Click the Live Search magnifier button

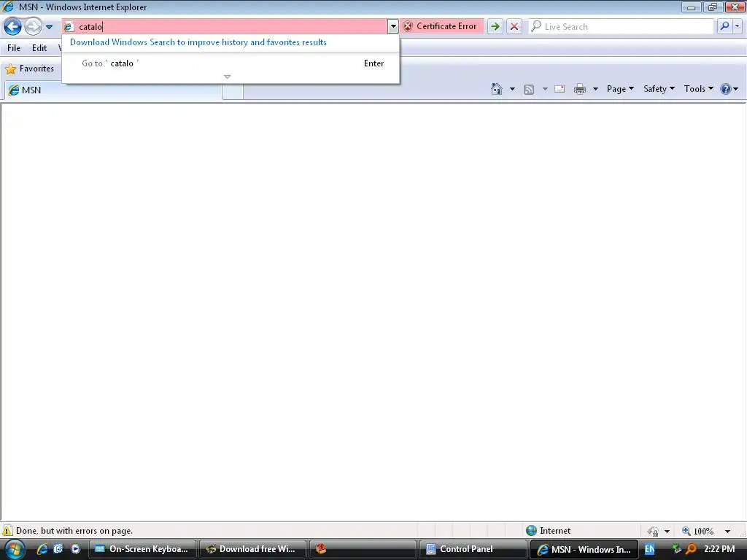[x=724, y=27]
